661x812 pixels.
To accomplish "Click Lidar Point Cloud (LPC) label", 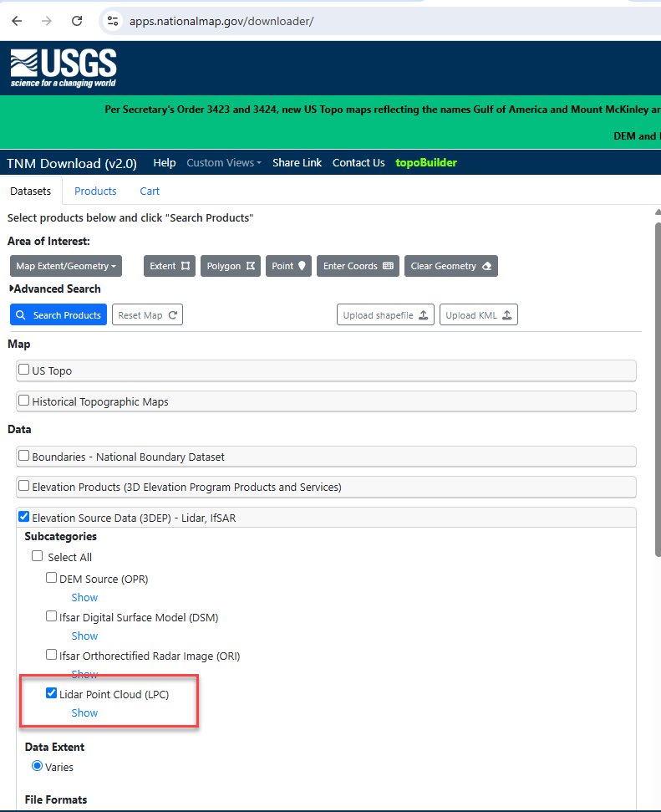I will pos(114,694).
